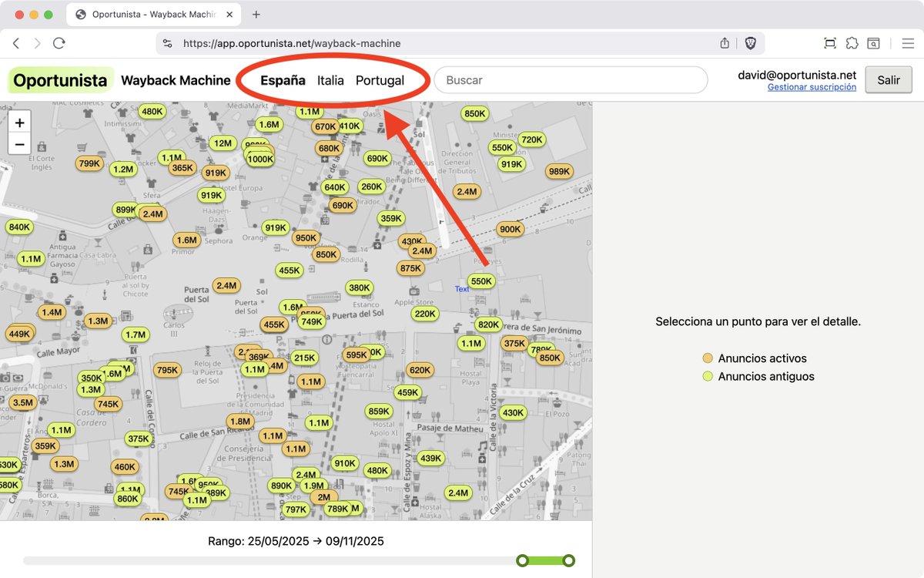Click the right handle of date range slider
The image size is (924, 578).
click(569, 561)
